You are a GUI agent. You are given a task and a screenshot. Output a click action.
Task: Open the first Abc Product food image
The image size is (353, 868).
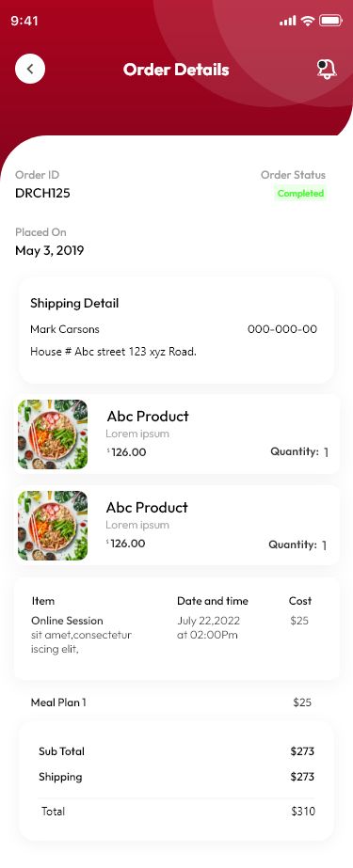pyautogui.click(x=53, y=434)
